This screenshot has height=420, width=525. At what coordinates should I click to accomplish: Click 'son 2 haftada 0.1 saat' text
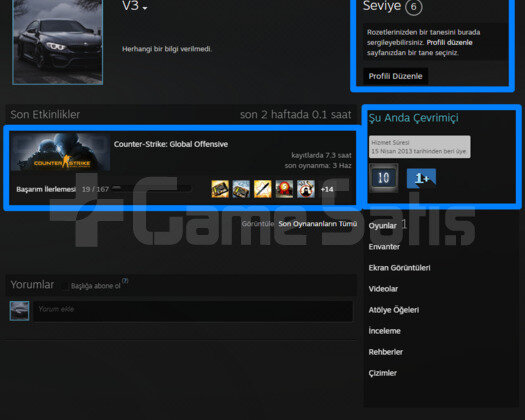[x=296, y=115]
